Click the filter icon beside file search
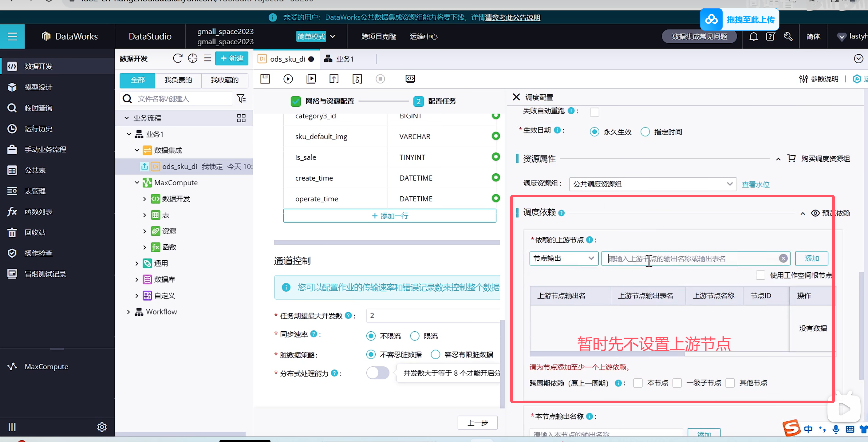The height and width of the screenshot is (442, 868). pos(241,98)
